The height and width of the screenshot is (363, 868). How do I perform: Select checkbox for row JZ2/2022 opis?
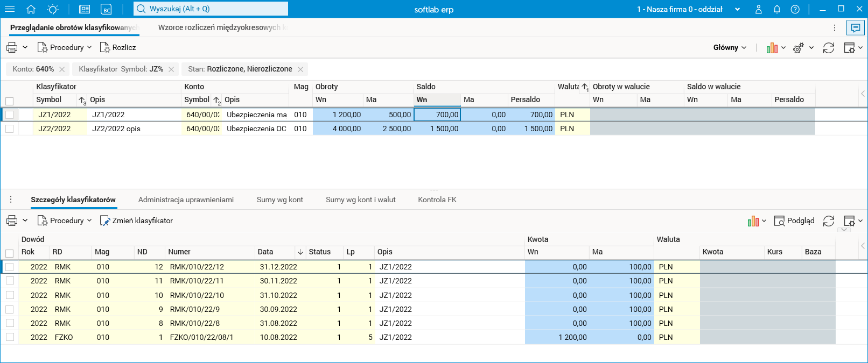(9, 129)
